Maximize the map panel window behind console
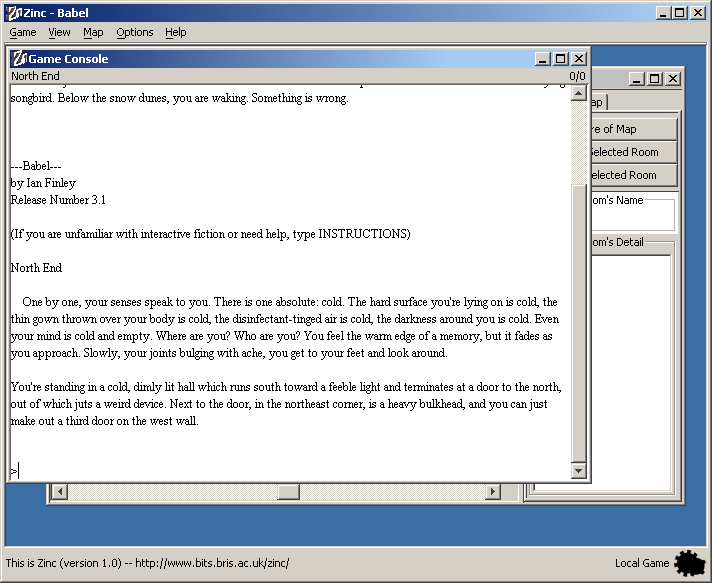Screen dimensions: 712x583 (654, 79)
